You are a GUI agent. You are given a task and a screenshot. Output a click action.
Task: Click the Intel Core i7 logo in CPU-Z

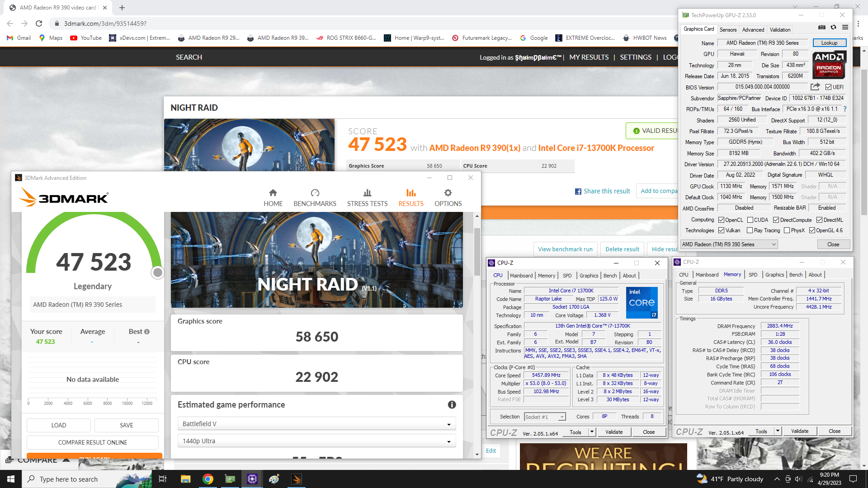(x=642, y=302)
